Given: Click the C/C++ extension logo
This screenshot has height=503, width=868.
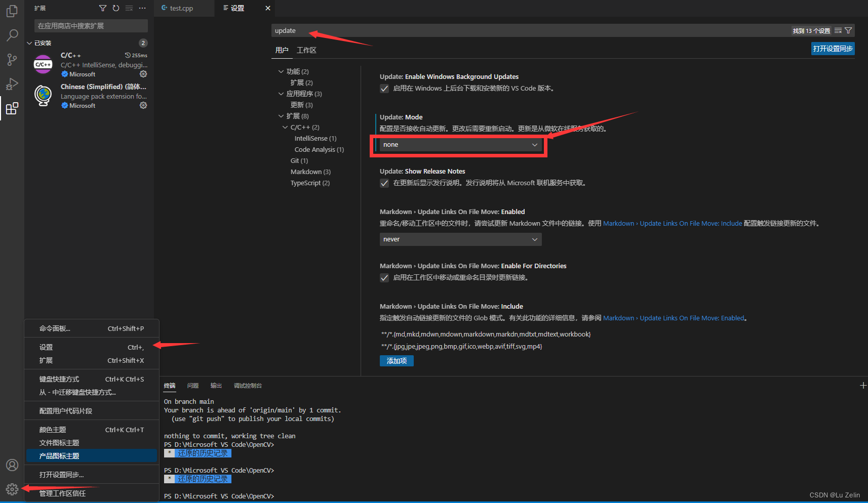Looking at the screenshot, I should click(43, 64).
